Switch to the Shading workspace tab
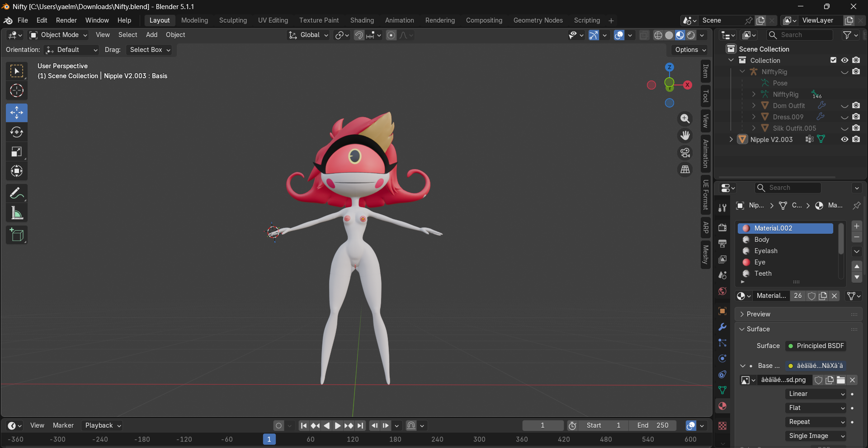The height and width of the screenshot is (448, 868). pos(362,20)
